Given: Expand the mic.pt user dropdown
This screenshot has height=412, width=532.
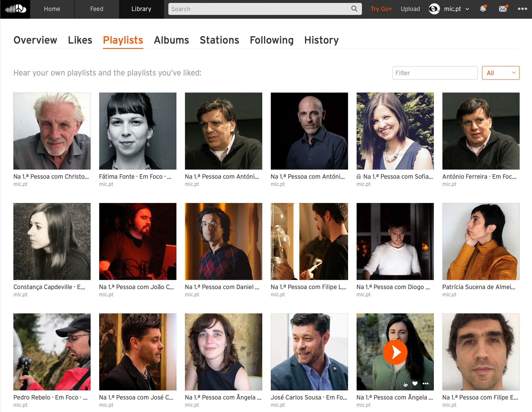Looking at the screenshot, I should pos(467,9).
